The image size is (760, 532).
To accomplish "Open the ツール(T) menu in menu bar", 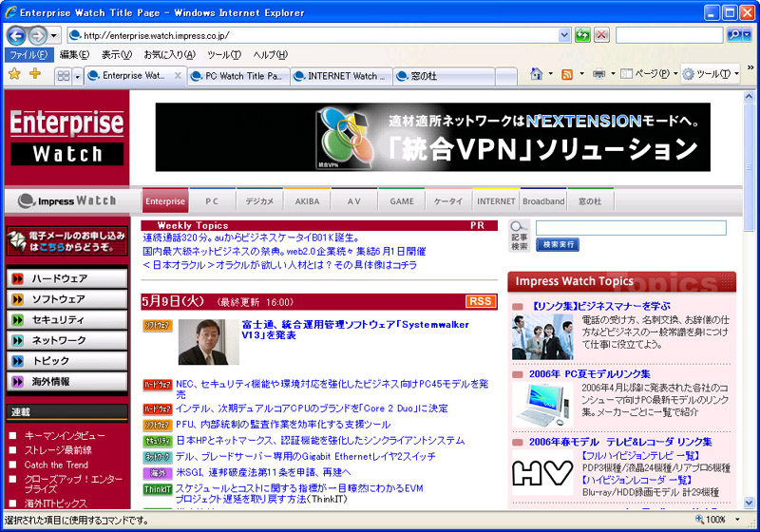I will pyautogui.click(x=224, y=55).
